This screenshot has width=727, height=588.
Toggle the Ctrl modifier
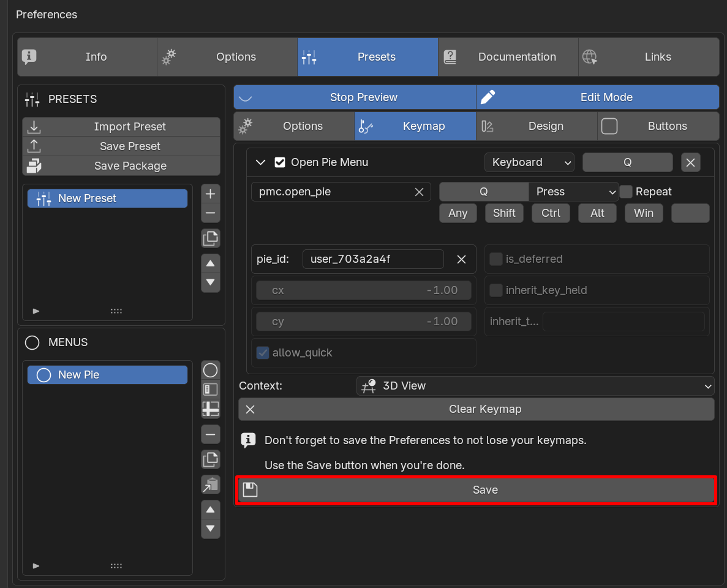click(551, 213)
